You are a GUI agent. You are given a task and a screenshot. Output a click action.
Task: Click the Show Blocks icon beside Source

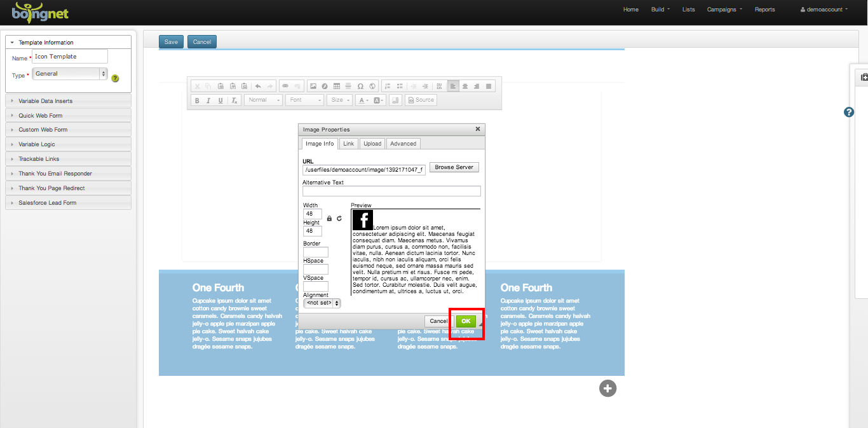pos(395,100)
